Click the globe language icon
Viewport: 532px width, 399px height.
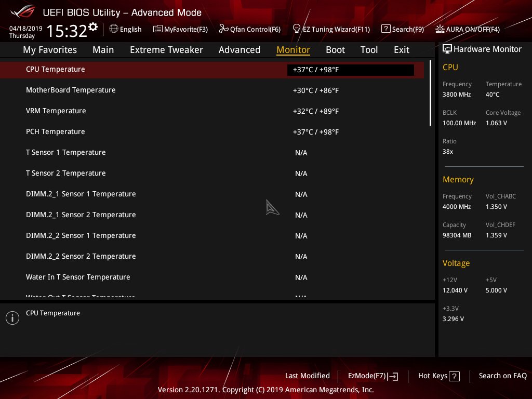coord(114,29)
